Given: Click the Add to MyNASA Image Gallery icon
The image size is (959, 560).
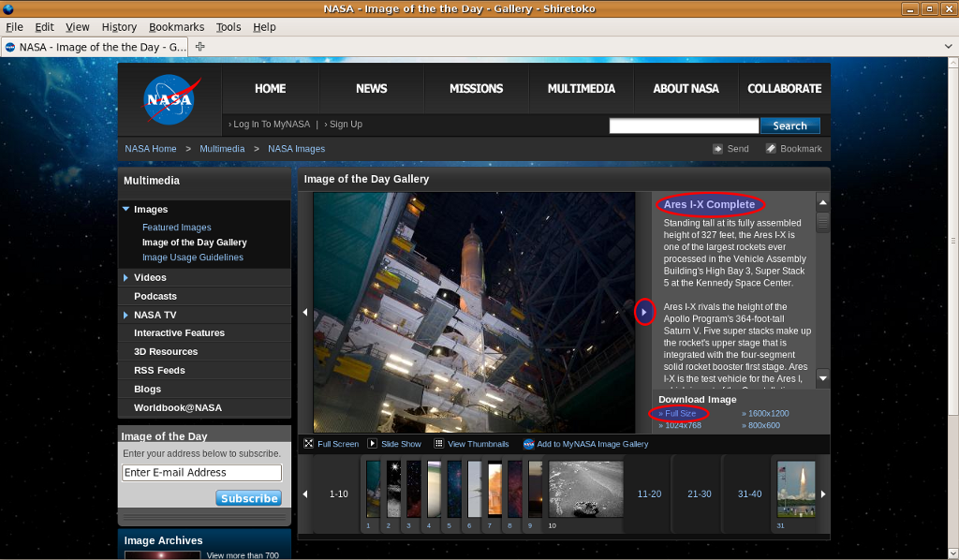Looking at the screenshot, I should (x=528, y=444).
